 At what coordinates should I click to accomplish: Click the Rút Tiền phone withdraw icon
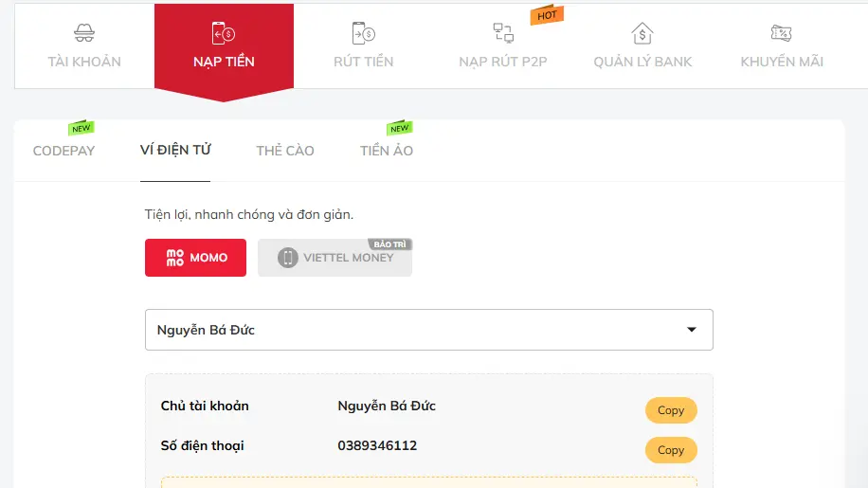364,33
